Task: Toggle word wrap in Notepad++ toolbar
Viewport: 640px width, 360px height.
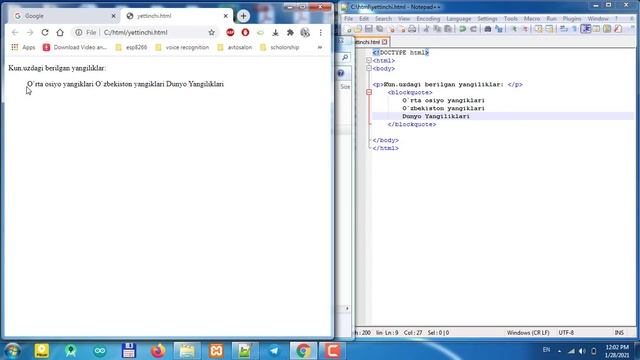Action: tap(564, 29)
